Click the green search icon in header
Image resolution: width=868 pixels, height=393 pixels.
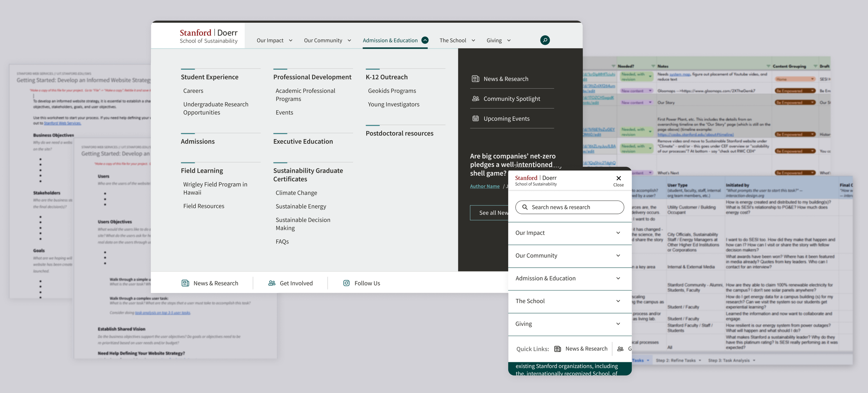point(545,40)
